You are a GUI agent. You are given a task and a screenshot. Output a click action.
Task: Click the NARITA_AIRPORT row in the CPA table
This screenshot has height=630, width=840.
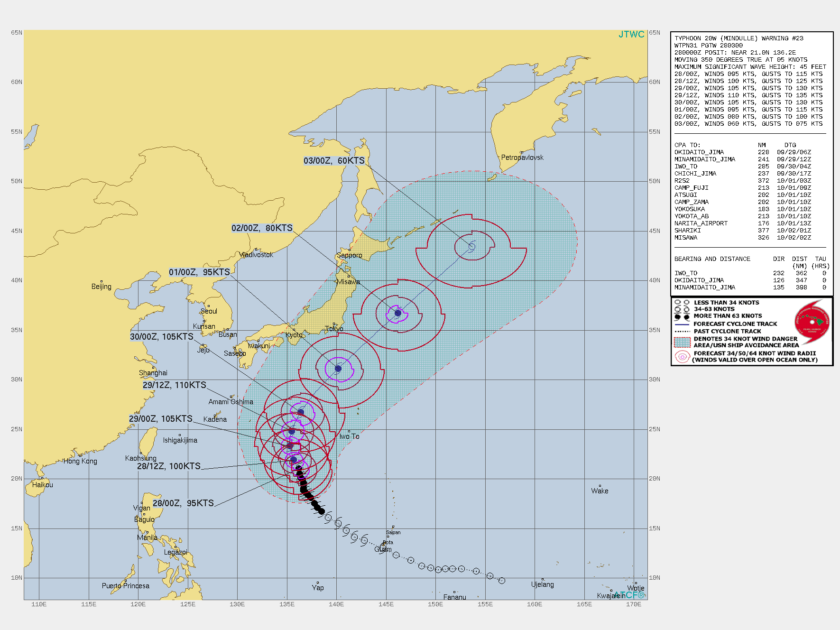(743, 223)
